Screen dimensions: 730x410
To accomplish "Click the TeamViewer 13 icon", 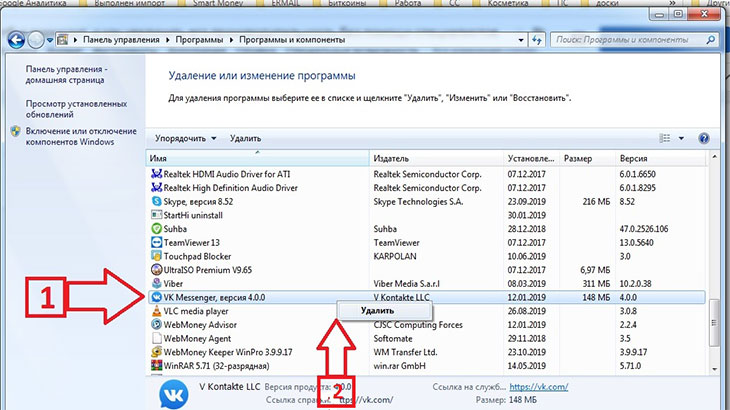I will tap(156, 242).
